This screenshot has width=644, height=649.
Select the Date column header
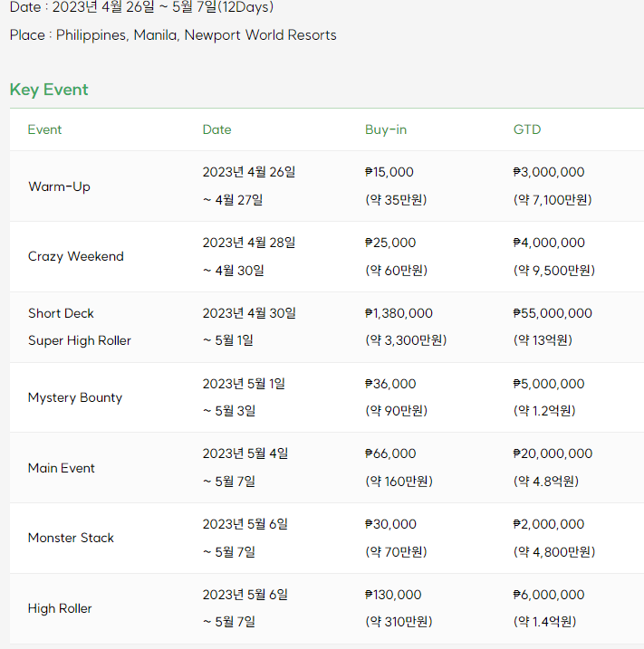(216, 129)
